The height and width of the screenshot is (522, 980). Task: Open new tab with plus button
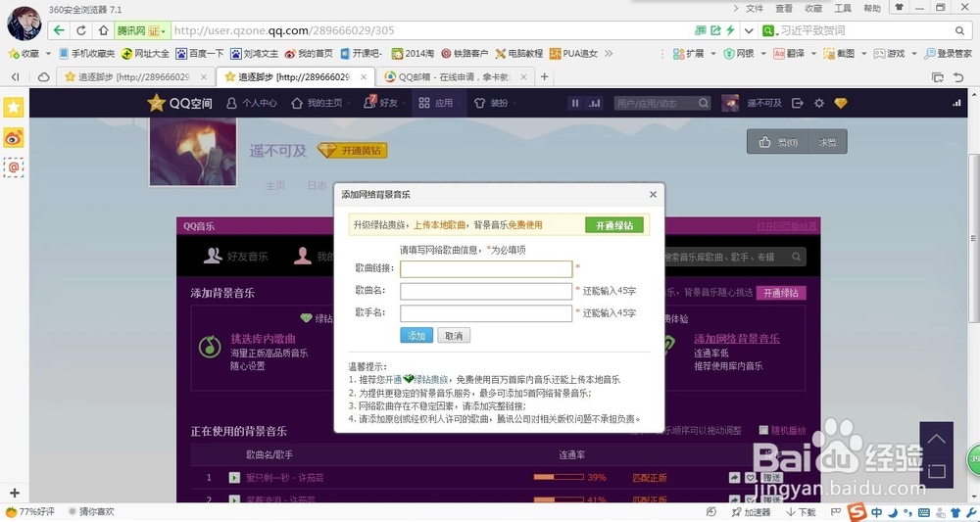pyautogui.click(x=544, y=76)
